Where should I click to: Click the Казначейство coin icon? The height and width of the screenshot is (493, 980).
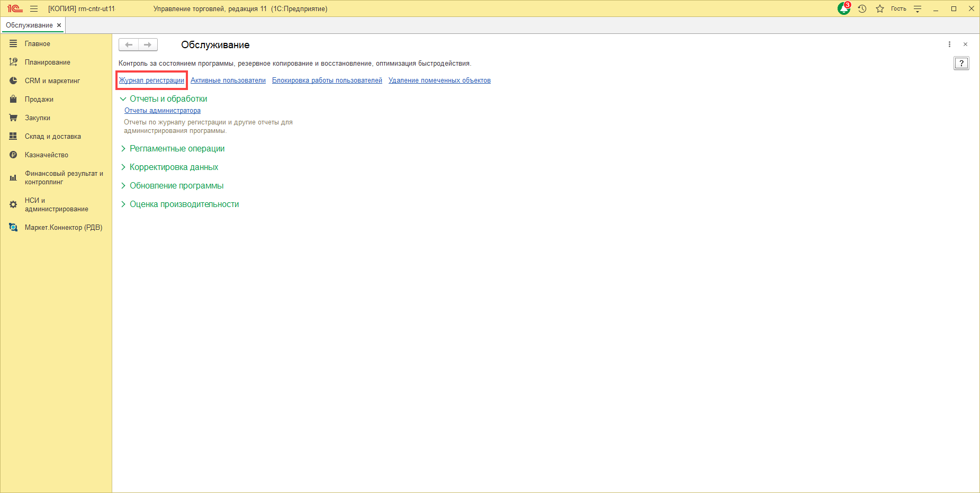(13, 155)
